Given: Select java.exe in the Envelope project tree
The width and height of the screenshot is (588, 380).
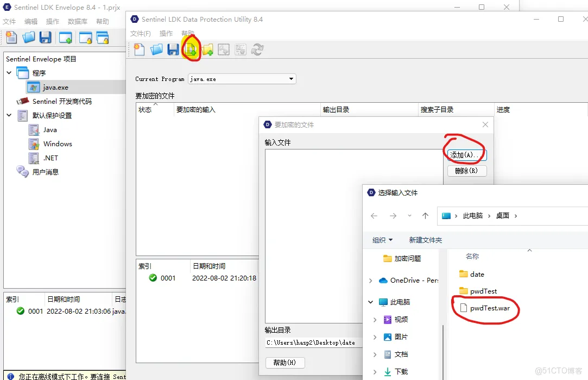Looking at the screenshot, I should 55,87.
